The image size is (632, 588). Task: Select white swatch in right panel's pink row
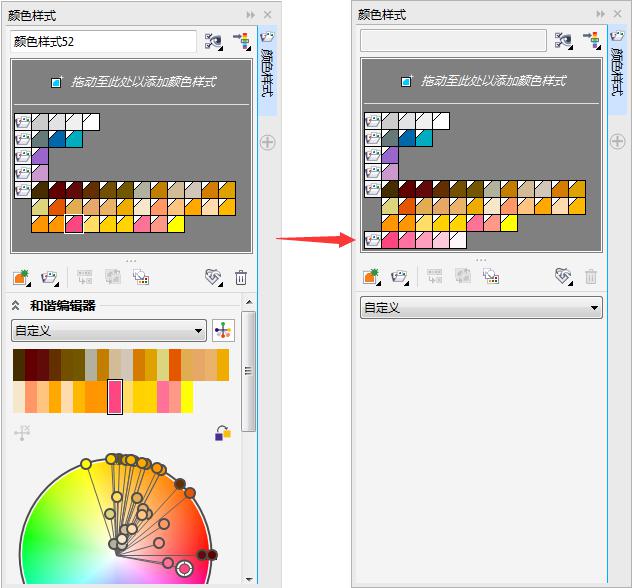click(x=457, y=240)
